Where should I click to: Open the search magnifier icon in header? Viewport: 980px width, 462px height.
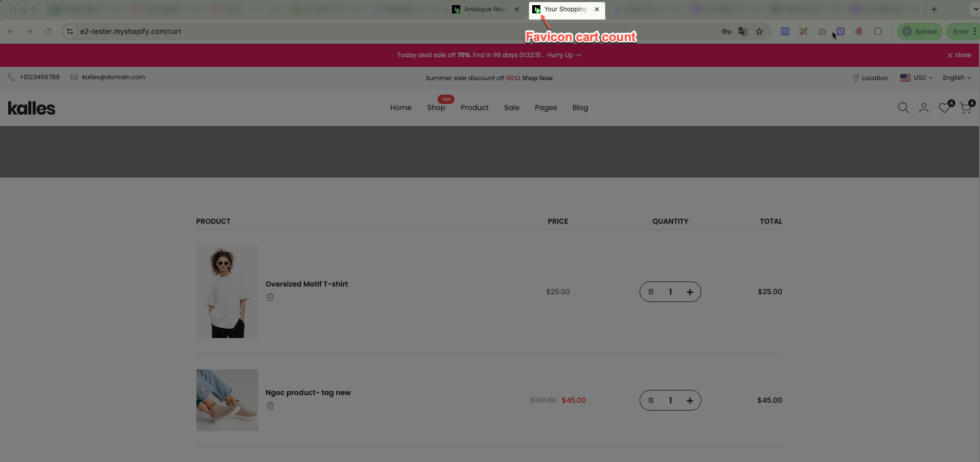click(903, 108)
